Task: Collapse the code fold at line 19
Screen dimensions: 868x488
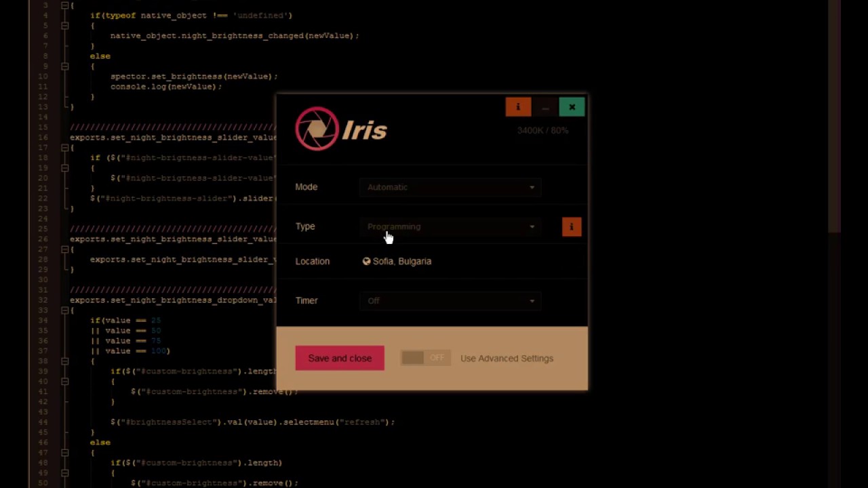Action: [x=65, y=168]
